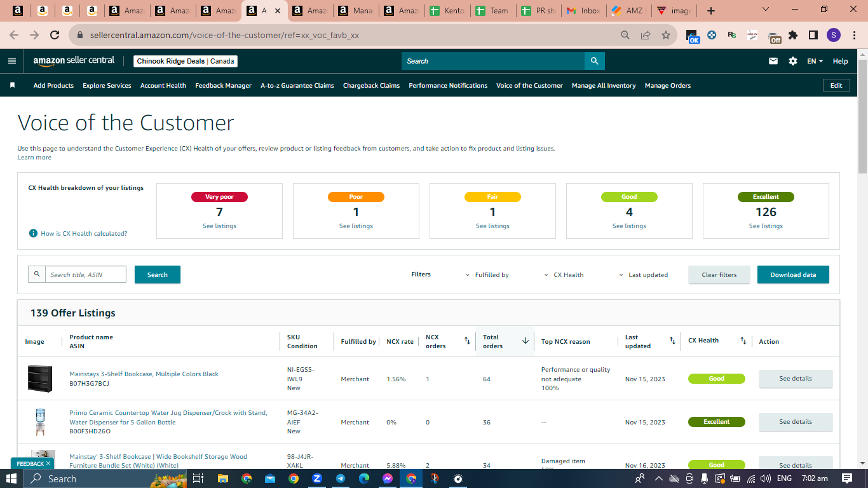Open the Learn more link
Viewport: 868px width, 488px height.
point(34,158)
